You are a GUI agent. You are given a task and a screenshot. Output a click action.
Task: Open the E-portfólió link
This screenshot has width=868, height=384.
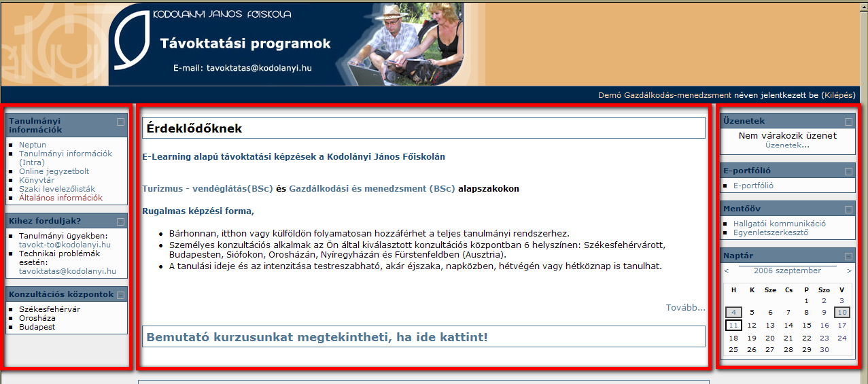pos(753,185)
